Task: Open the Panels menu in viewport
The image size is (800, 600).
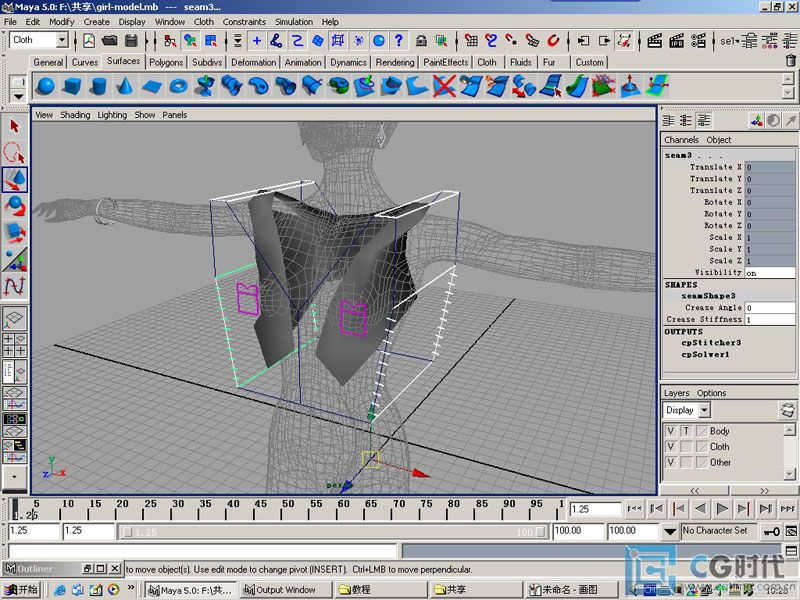Action: pyautogui.click(x=174, y=115)
